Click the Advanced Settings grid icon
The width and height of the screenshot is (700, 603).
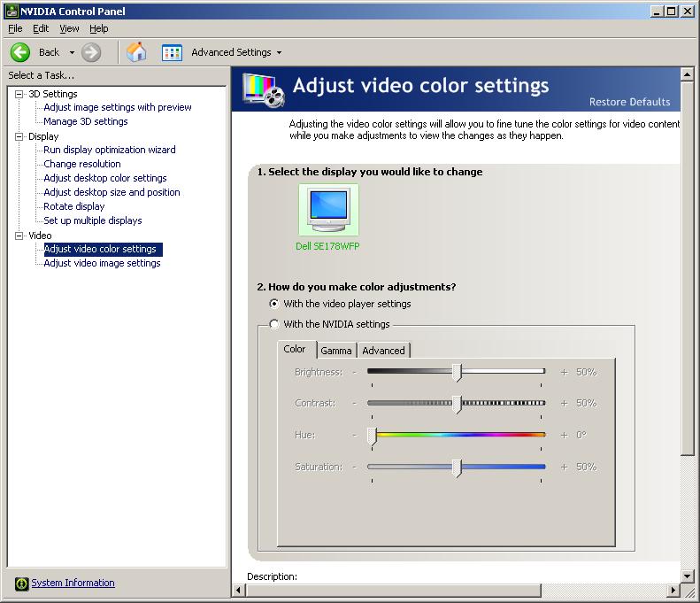tap(172, 53)
